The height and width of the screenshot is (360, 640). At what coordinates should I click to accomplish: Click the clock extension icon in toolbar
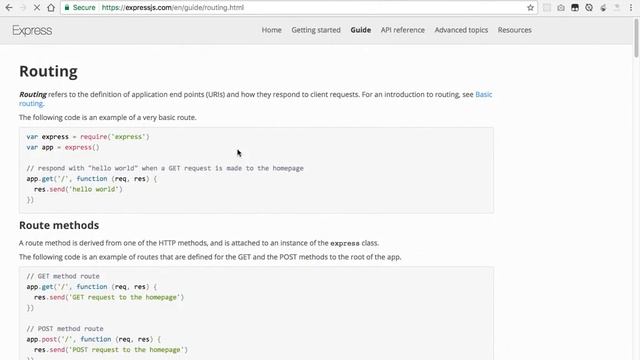589,7
